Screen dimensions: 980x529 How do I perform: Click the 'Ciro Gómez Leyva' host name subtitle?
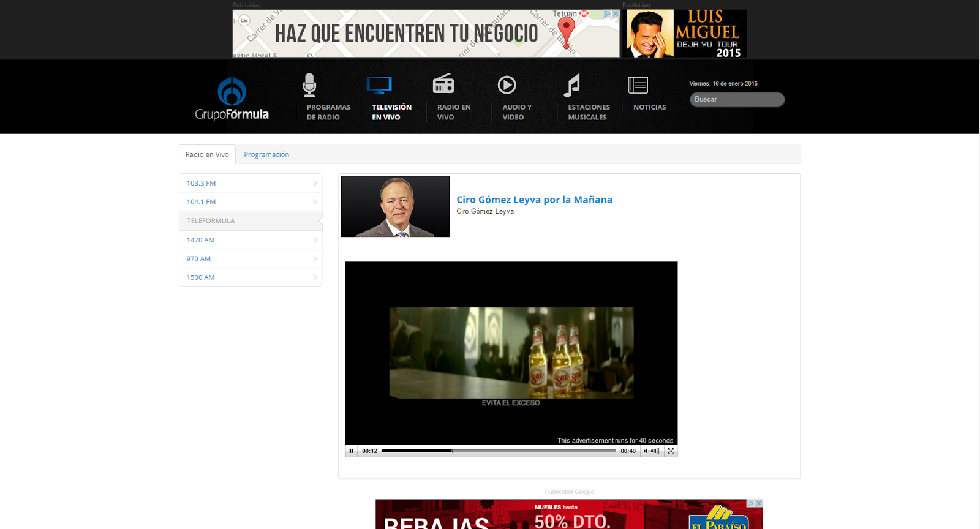point(485,211)
